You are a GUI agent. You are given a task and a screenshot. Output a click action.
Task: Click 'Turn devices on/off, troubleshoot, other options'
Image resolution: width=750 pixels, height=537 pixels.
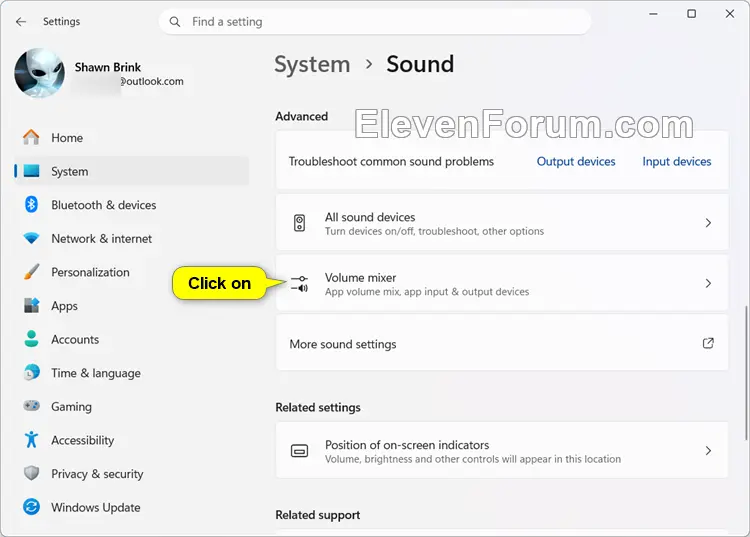434,231
